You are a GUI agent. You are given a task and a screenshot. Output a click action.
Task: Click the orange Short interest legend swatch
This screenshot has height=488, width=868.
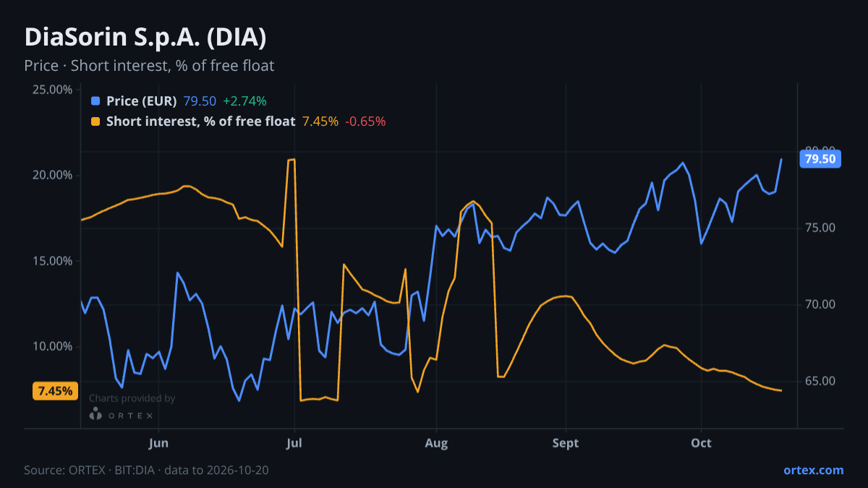tap(95, 121)
